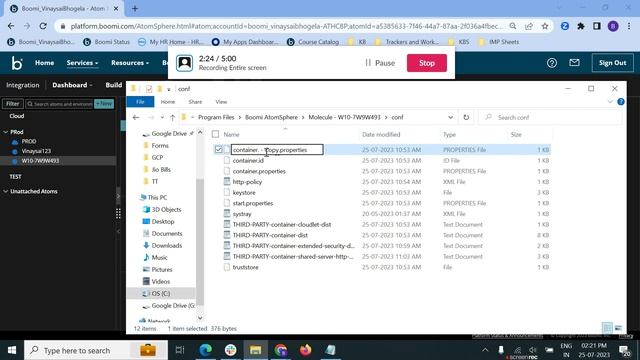Open Downloads in the navigation pane
This screenshot has width=640, height=360.
pyautogui.click(x=167, y=246)
